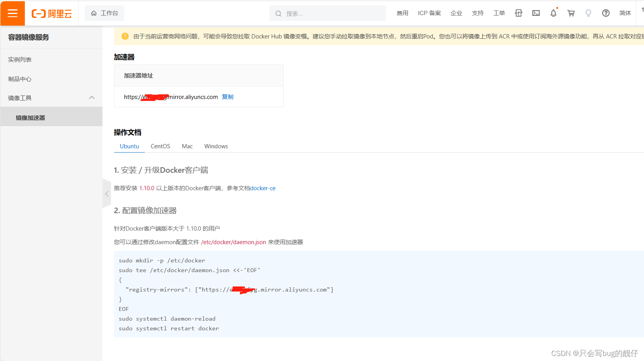This screenshot has height=361, width=644.
Task: Click the 加速器地址 header text
Action: (139, 76)
